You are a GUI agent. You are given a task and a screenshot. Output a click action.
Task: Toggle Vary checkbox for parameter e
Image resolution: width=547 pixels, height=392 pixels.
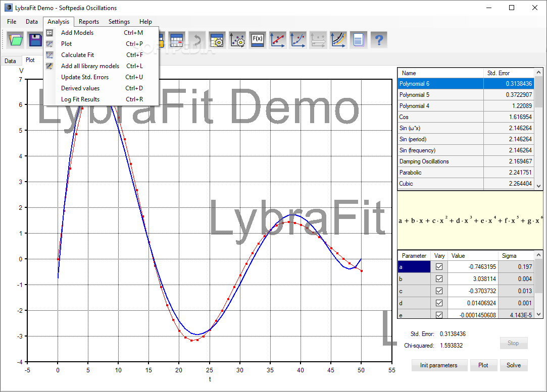pyautogui.click(x=439, y=315)
